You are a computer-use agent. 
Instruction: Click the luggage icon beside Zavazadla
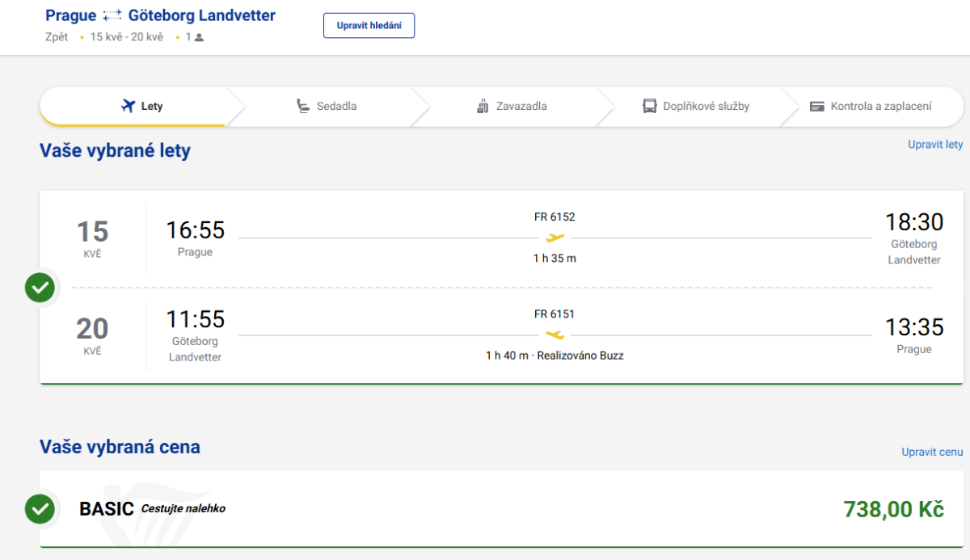[483, 106]
